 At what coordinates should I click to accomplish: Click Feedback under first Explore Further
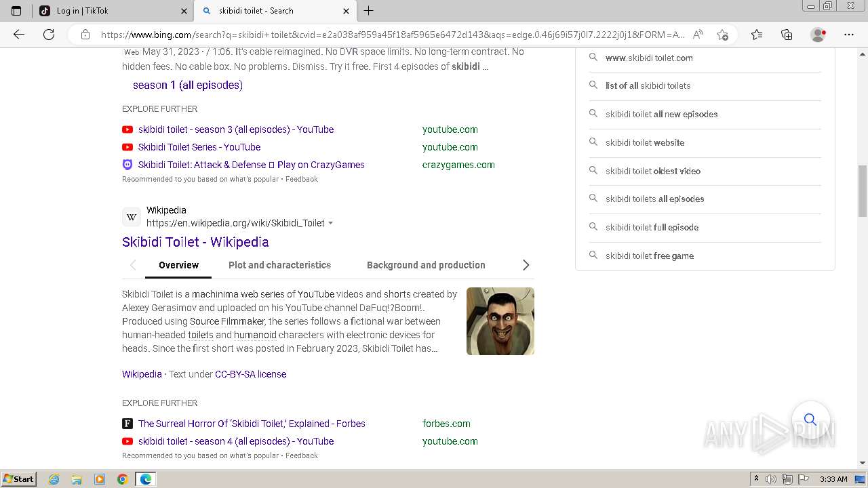tap(302, 179)
